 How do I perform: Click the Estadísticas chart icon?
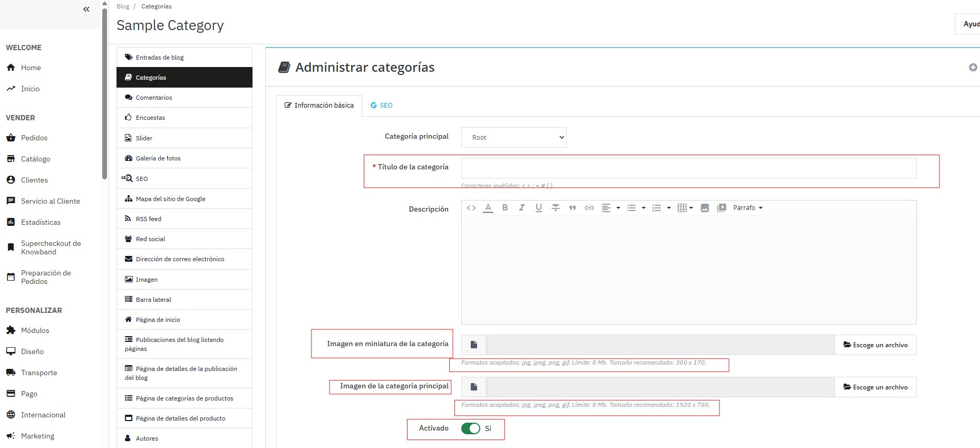point(11,222)
